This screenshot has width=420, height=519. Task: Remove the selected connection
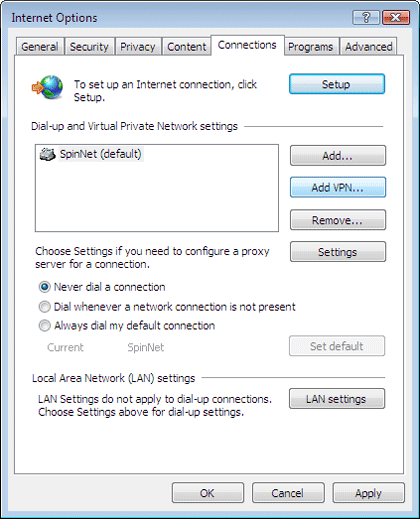tap(338, 220)
